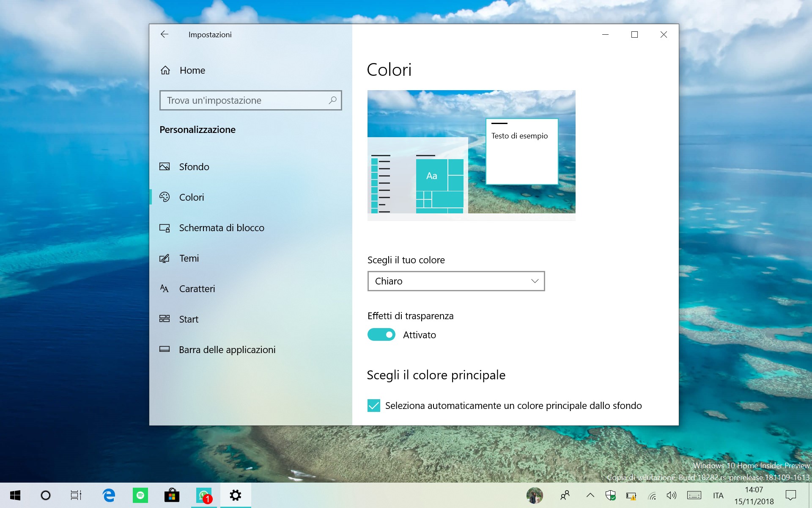The height and width of the screenshot is (508, 812).
Task: Click the magnifier icon in the search box
Action: coord(332,100)
